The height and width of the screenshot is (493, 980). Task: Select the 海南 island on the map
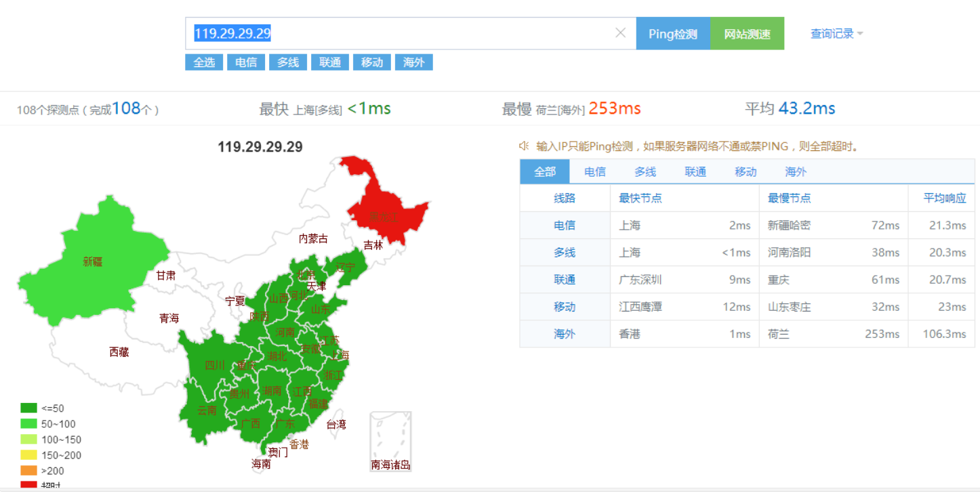point(262,465)
